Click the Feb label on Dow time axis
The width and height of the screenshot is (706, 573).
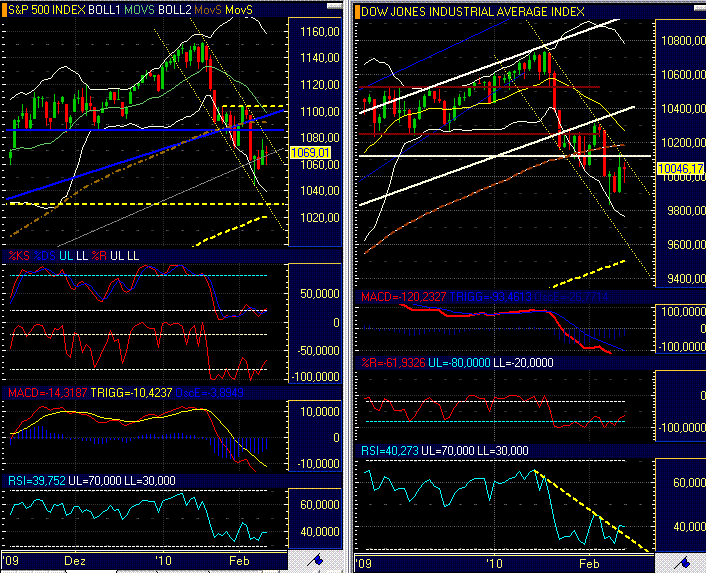[x=589, y=563]
